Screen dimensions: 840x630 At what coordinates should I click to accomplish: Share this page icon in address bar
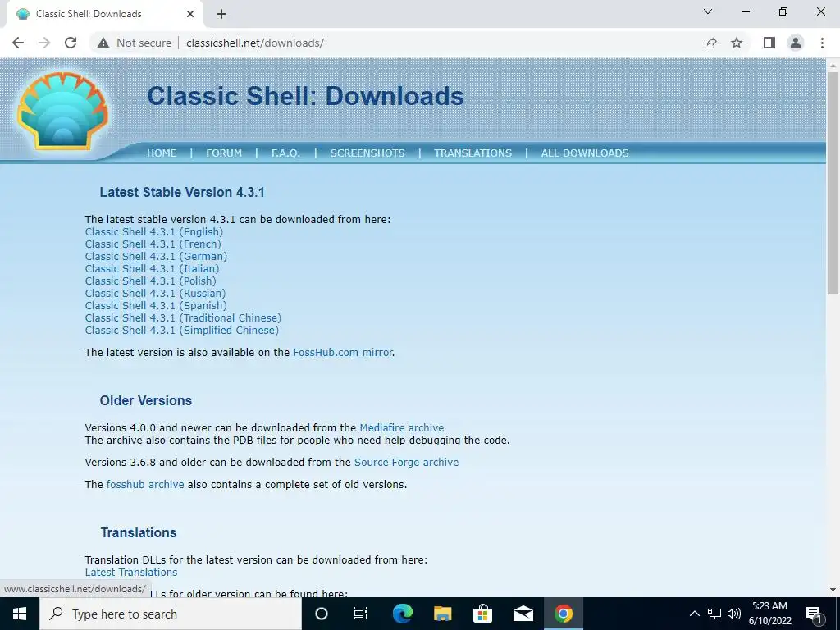coord(710,43)
